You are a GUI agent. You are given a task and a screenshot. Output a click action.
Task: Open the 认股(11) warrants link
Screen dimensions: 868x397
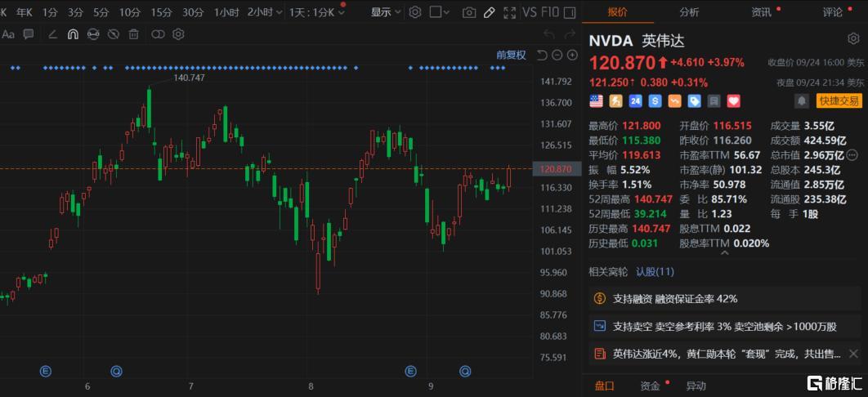pos(655,271)
